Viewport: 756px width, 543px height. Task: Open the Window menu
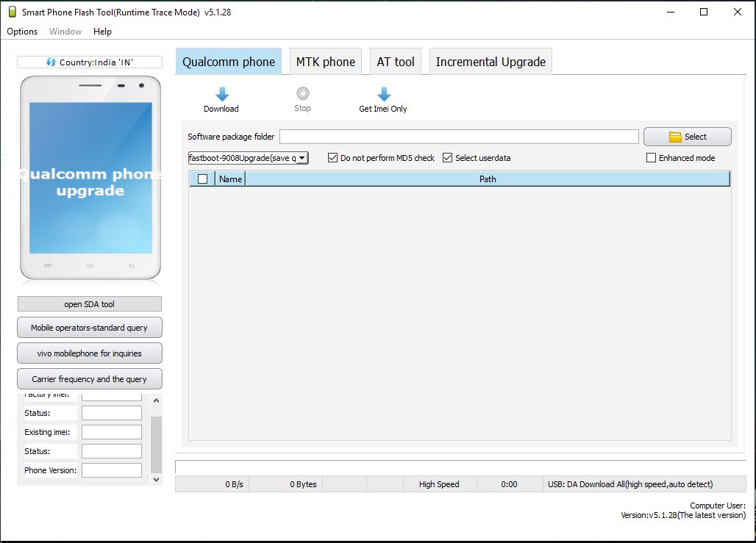[x=65, y=32]
